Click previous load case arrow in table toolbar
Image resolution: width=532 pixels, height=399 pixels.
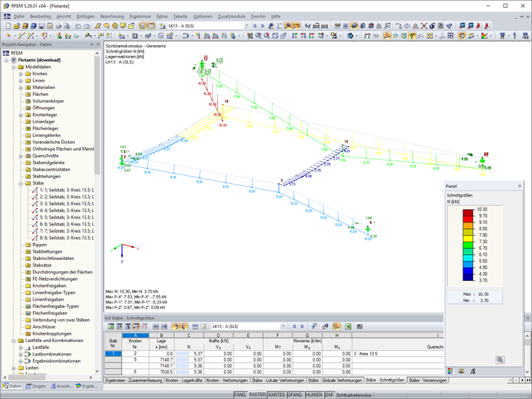click(294, 327)
